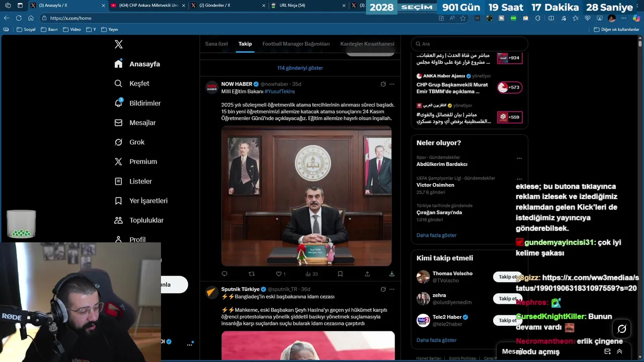Screen dimensions: 644x362
Task: Bookmark the NOW HABER post
Action: pos(340,274)
